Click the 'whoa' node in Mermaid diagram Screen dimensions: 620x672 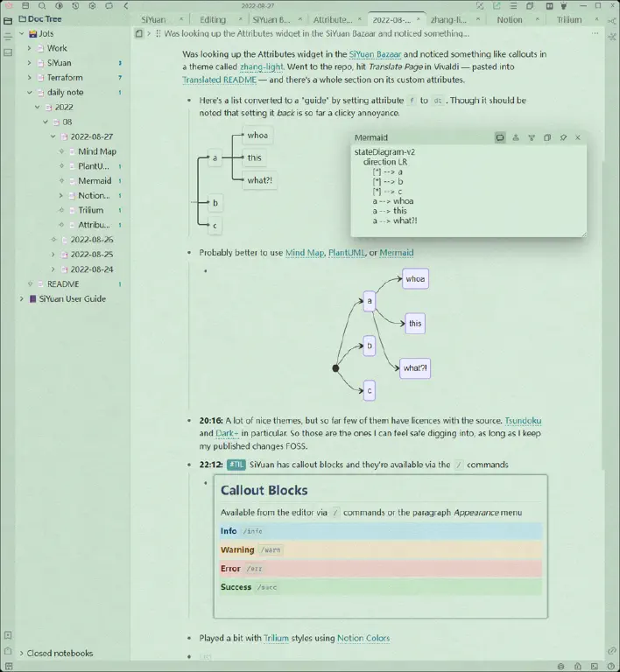pos(415,279)
